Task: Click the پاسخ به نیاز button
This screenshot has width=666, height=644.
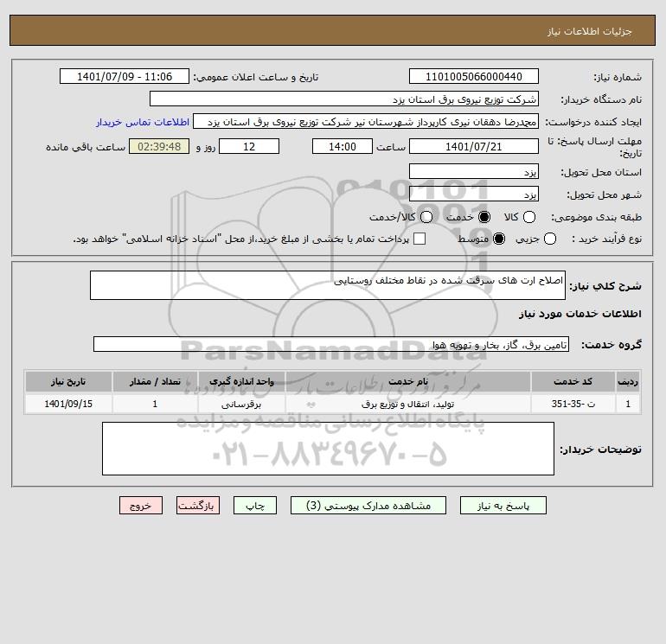Action: click(503, 506)
